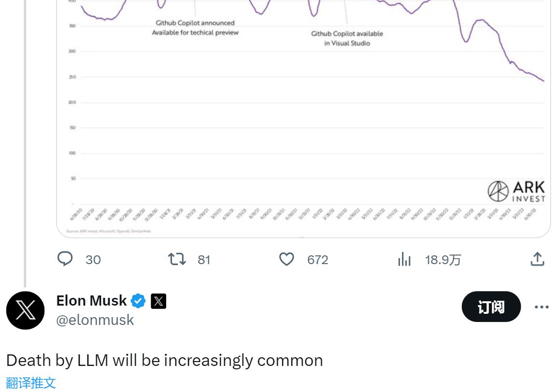Open view analytics bar chart icon
The height and width of the screenshot is (392, 558).
click(404, 259)
